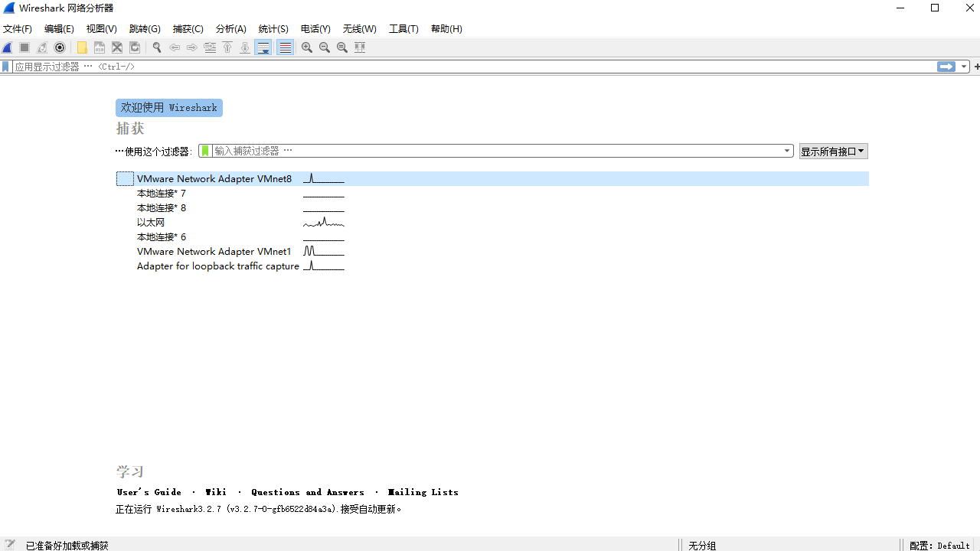Start capturing packets with shark fin icon

(8, 47)
